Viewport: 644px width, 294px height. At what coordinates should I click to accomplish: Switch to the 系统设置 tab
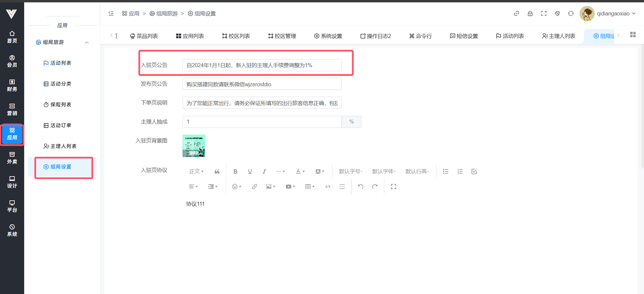[x=328, y=36]
